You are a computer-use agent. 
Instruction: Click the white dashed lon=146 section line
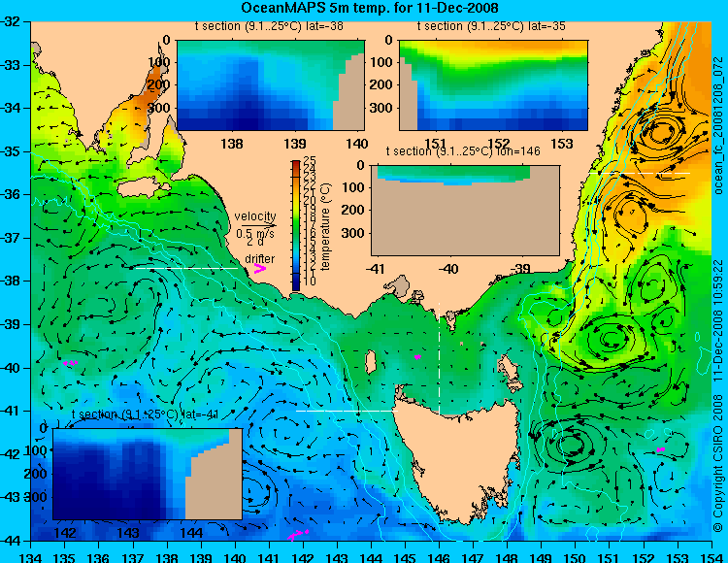pos(439,358)
